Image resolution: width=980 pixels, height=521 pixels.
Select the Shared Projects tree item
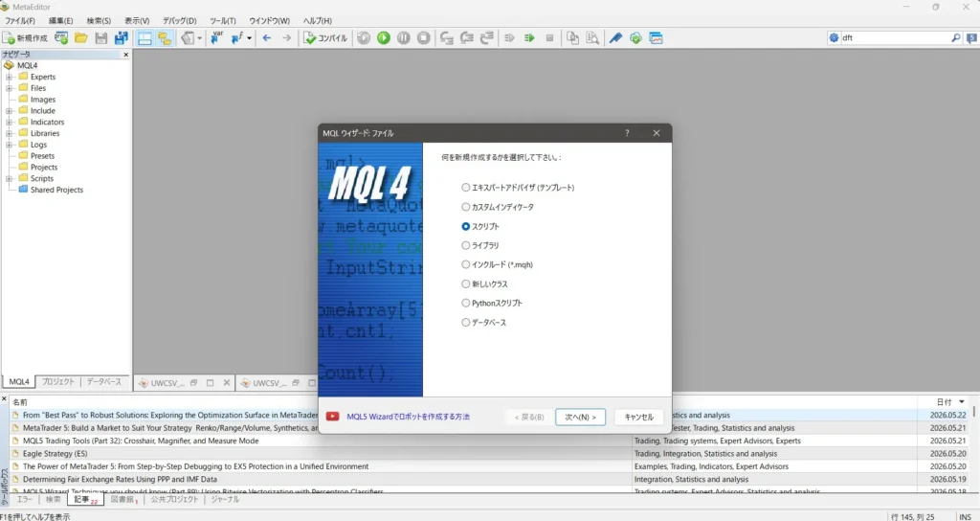tap(56, 190)
